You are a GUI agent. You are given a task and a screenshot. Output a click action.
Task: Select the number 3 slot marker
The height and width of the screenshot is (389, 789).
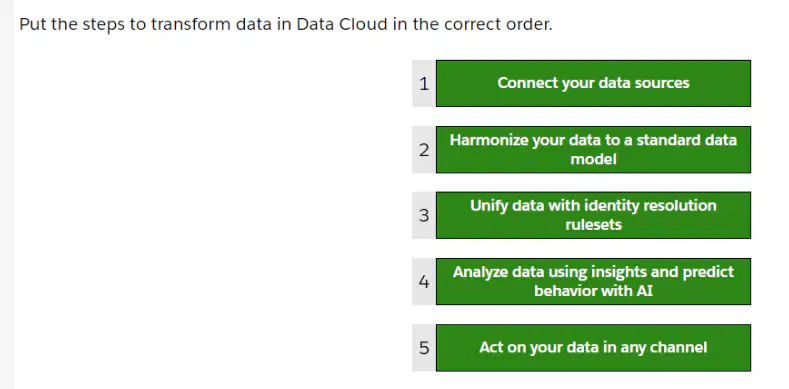click(424, 215)
